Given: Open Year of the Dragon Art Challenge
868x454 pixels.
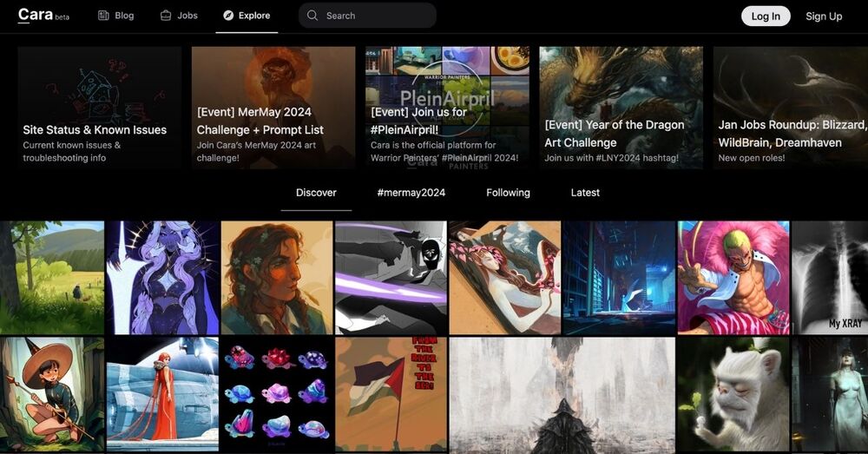Looking at the screenshot, I should tap(621, 108).
